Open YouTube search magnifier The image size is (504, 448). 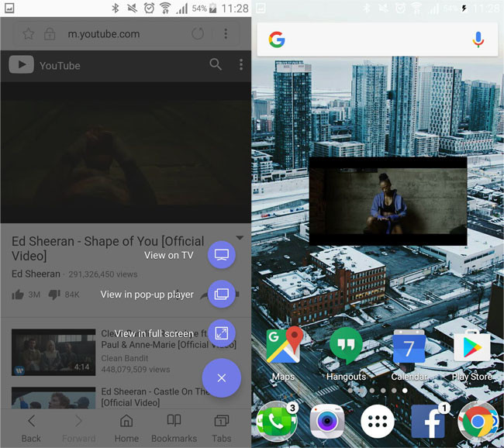(216, 64)
